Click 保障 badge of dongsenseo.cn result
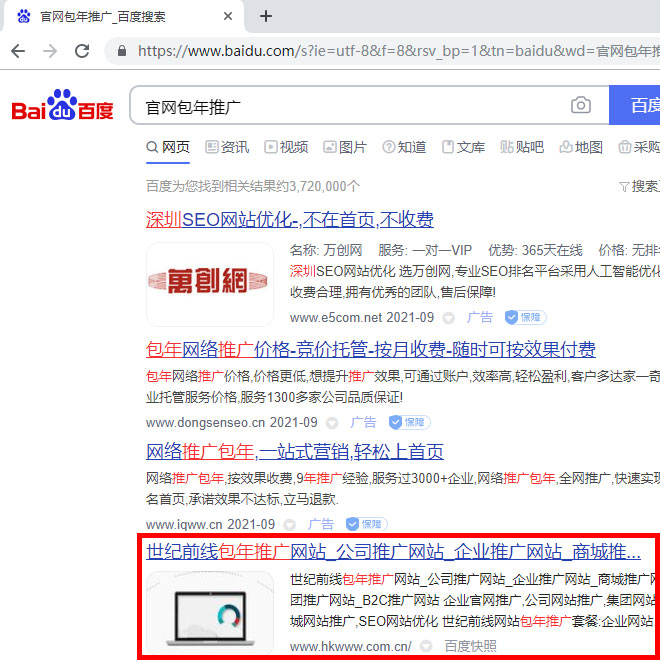This screenshot has height=660, width=660. [409, 422]
